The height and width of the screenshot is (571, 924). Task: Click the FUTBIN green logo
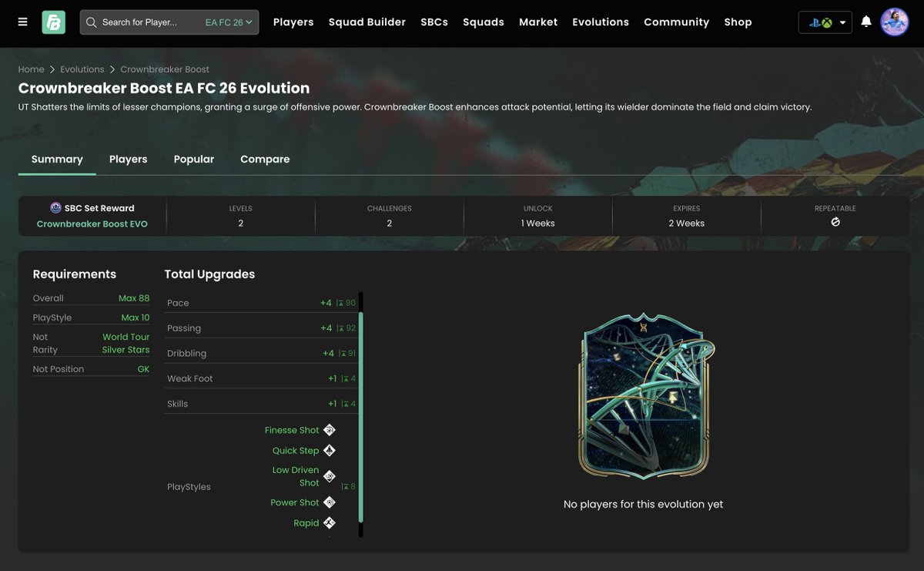coord(53,22)
